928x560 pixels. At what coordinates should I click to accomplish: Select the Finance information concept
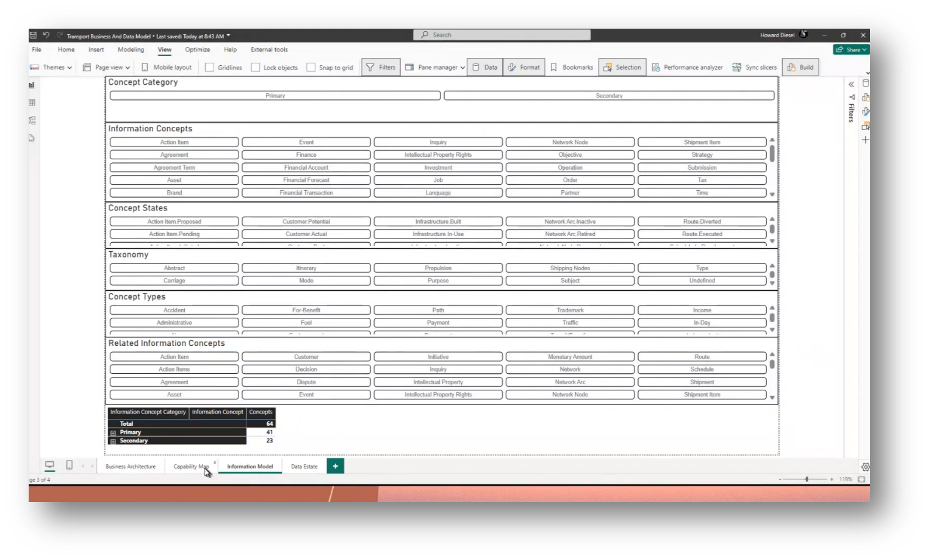306,155
